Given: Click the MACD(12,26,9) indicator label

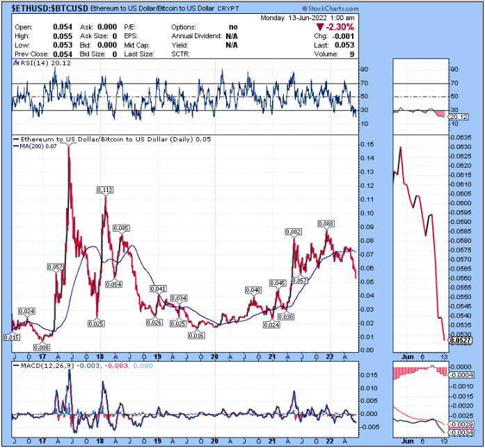Looking at the screenshot, I should pyautogui.click(x=47, y=366).
